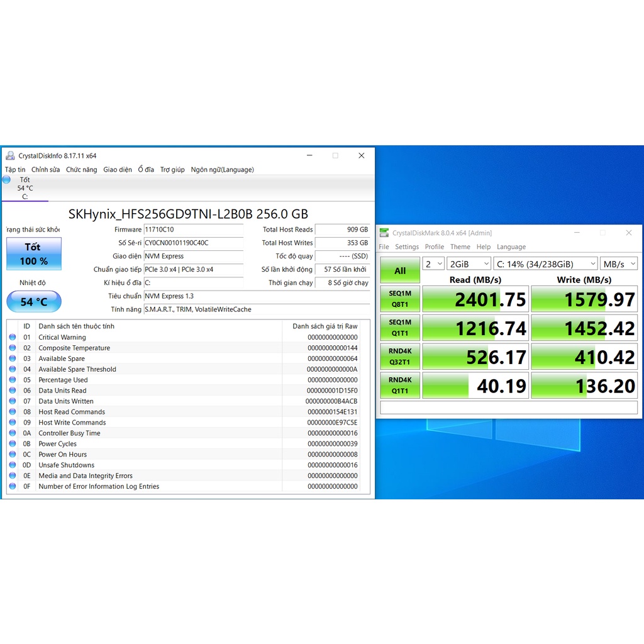Run all benchmarks with the All button
Image resolution: width=644 pixels, height=644 pixels.
[400, 271]
